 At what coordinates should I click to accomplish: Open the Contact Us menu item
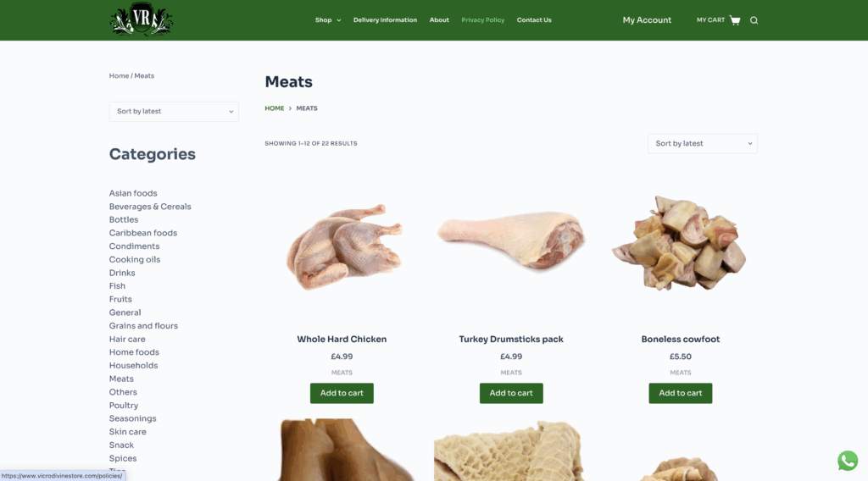pyautogui.click(x=534, y=20)
